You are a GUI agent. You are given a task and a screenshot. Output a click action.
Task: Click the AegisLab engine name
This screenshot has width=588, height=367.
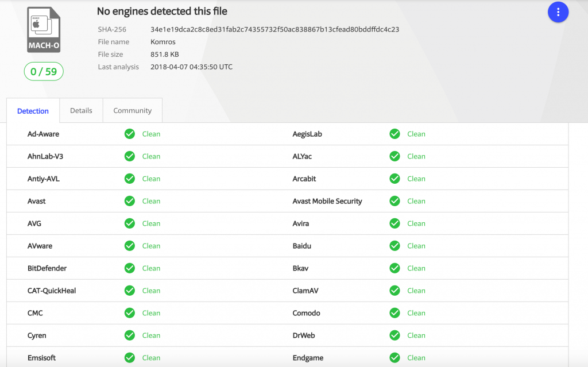click(307, 134)
